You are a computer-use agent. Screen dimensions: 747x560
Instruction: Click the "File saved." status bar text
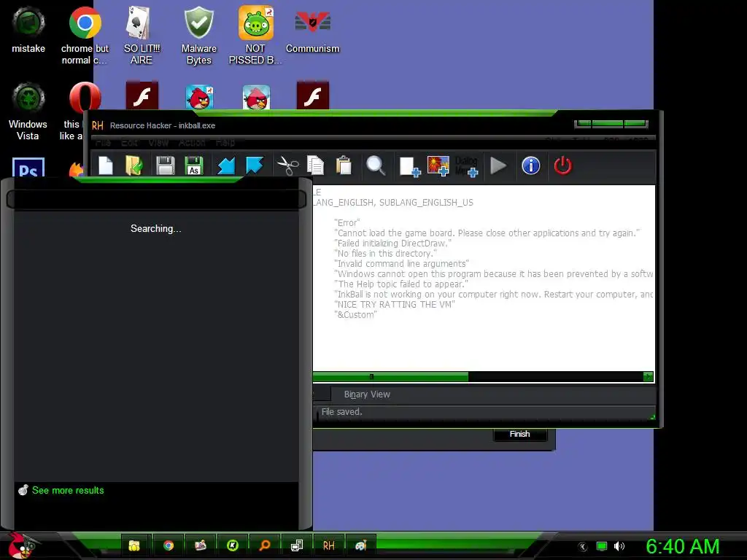[x=341, y=412]
